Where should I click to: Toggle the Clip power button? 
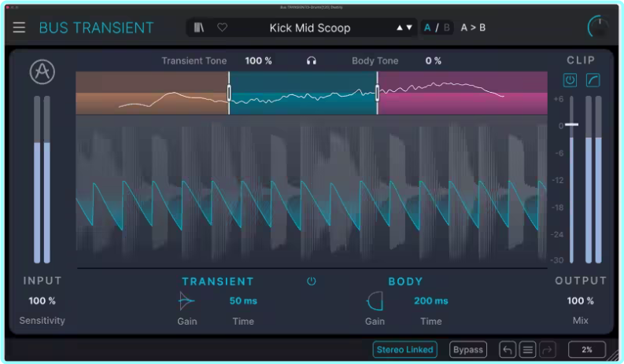[x=570, y=80]
